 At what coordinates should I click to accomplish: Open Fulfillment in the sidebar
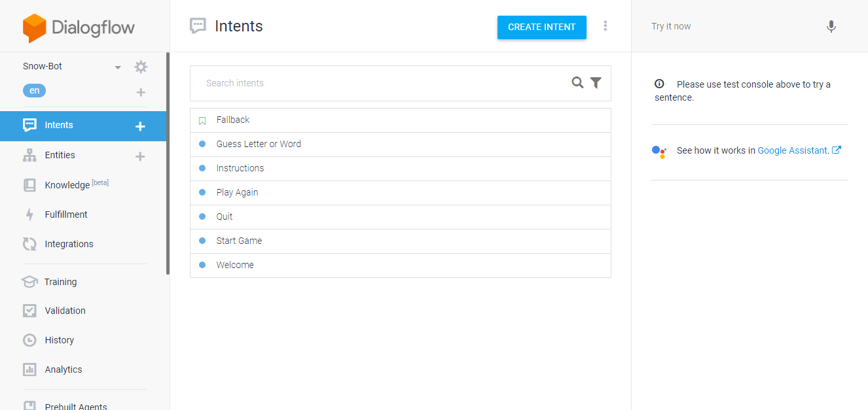click(65, 214)
